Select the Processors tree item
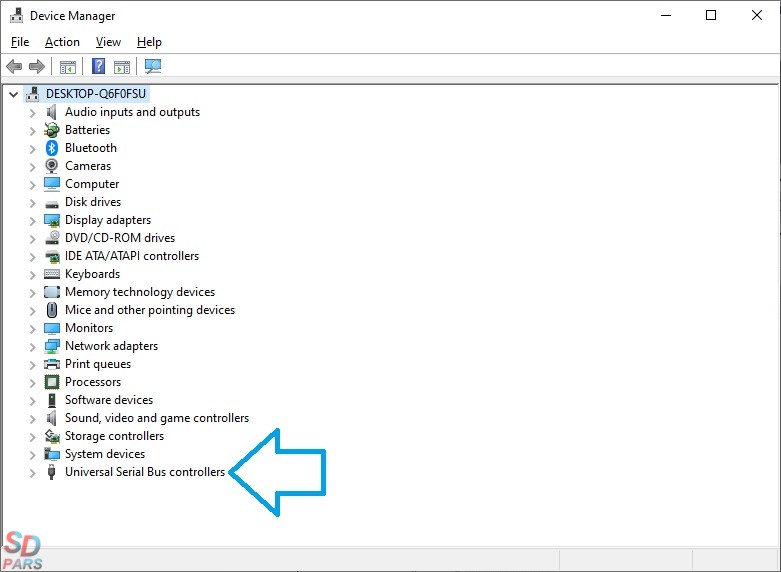Image resolution: width=781 pixels, height=572 pixels. 93,382
